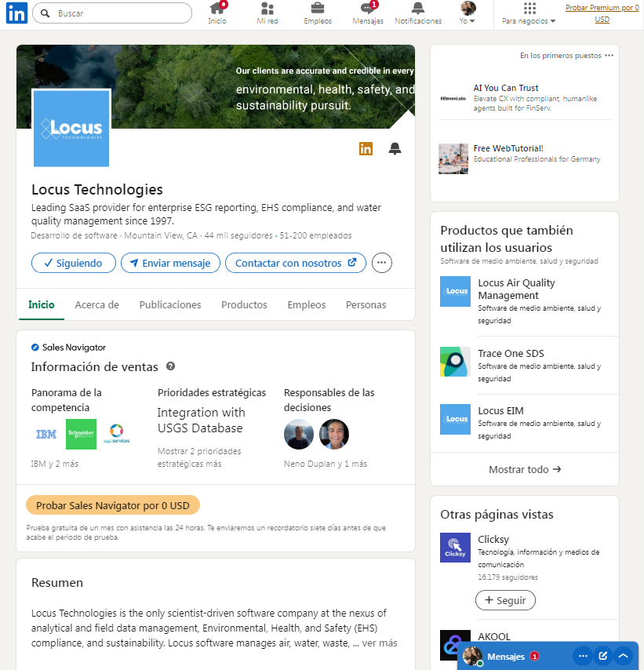Expand messaging overlay with chevron
Image resolution: width=644 pixels, height=670 pixels.
pos(623,656)
